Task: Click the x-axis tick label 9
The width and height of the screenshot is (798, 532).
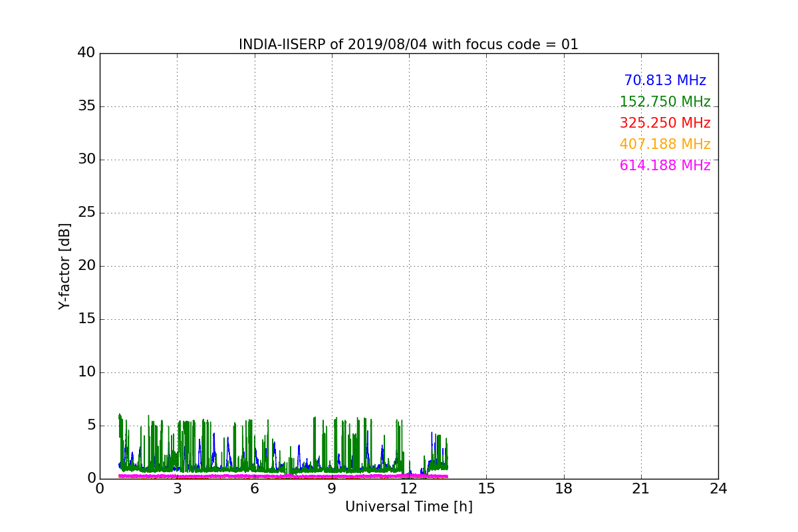Action: click(332, 489)
